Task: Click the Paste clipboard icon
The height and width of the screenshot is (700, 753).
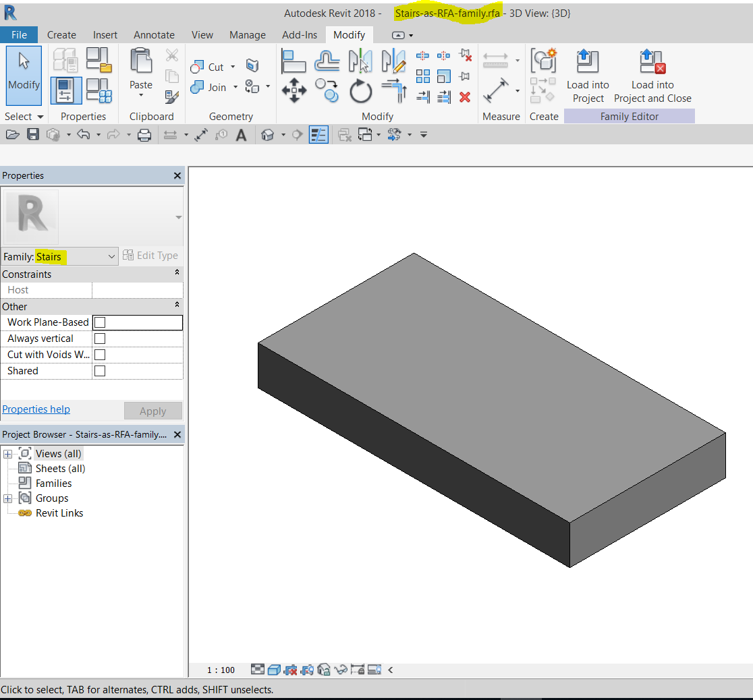Action: point(141,61)
